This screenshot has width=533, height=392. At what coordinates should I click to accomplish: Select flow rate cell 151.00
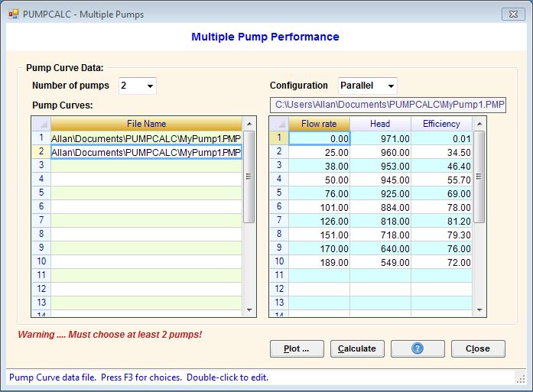[x=319, y=235]
